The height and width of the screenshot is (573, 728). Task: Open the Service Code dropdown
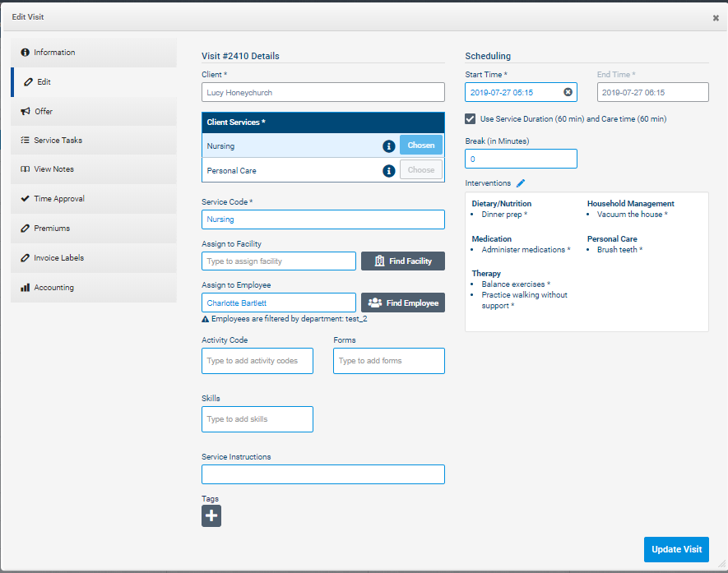[x=322, y=219]
